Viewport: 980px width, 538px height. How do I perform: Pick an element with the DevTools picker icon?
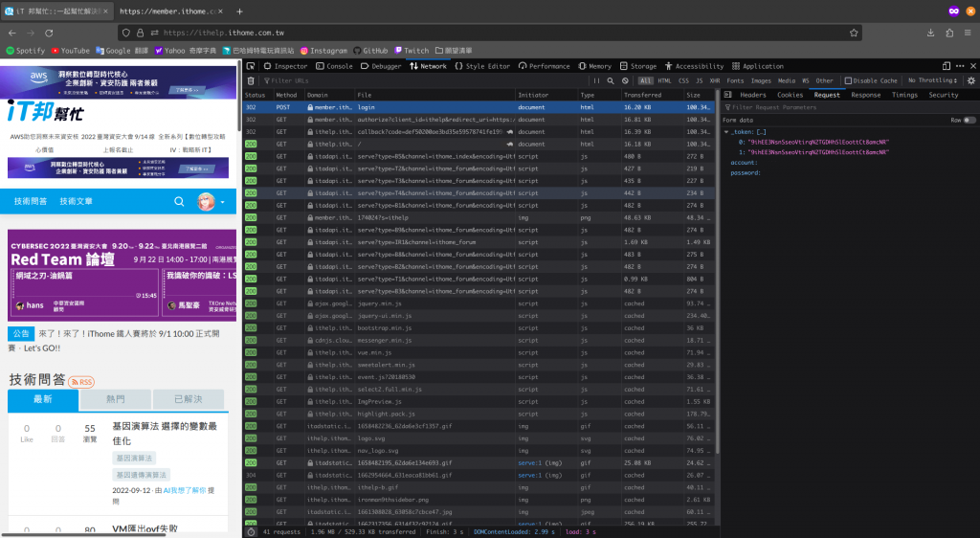[251, 66]
